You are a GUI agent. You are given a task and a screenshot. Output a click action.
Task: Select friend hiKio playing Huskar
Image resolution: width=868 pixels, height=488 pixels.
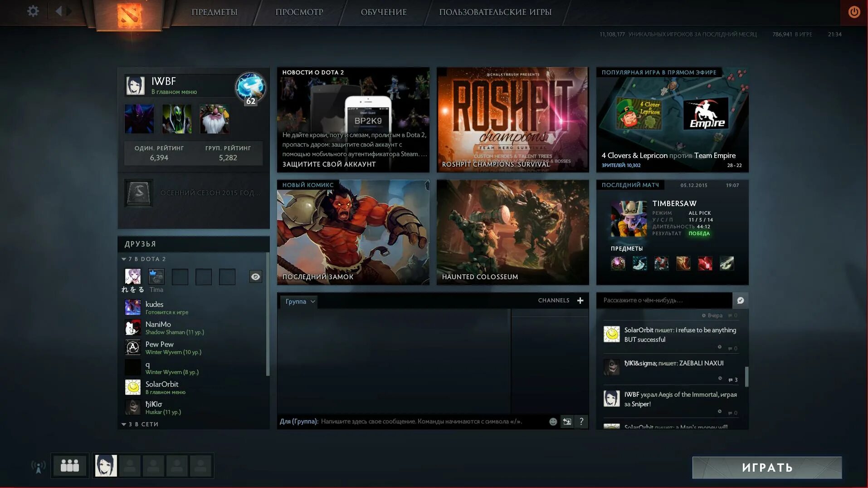[x=195, y=407]
